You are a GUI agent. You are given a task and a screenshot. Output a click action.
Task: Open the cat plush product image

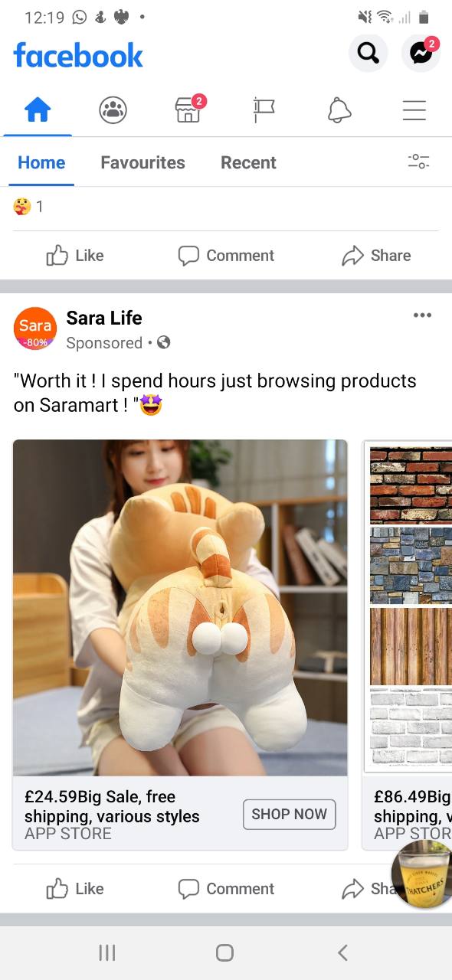[x=180, y=608]
